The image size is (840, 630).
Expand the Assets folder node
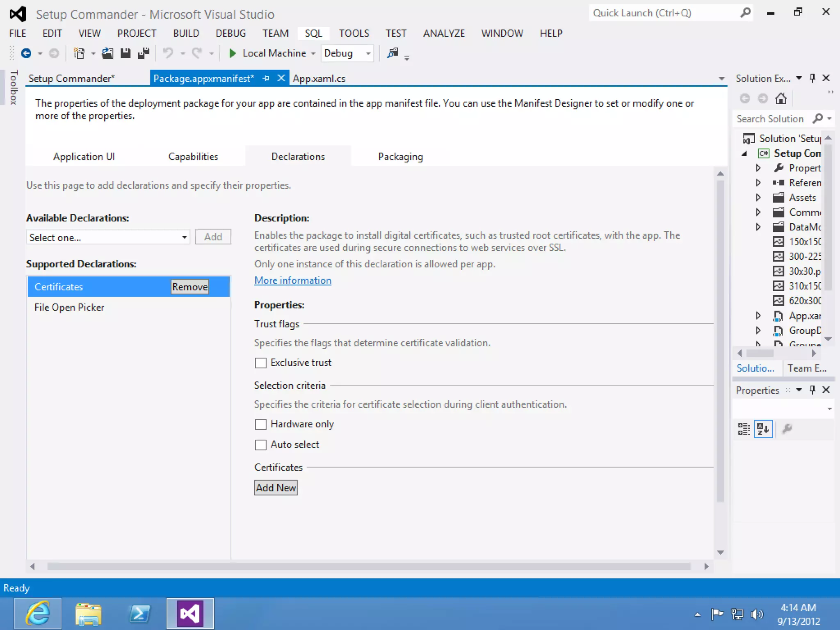[758, 198]
